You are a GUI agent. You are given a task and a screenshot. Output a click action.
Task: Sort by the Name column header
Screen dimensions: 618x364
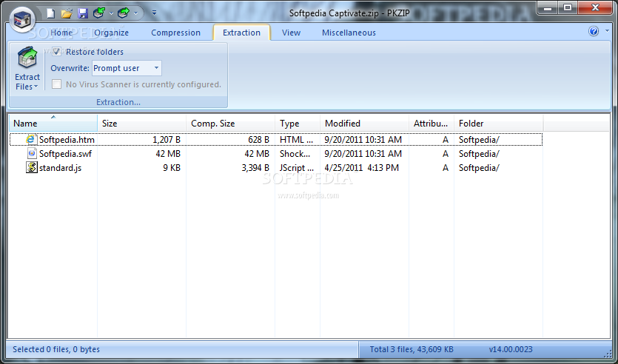point(53,124)
